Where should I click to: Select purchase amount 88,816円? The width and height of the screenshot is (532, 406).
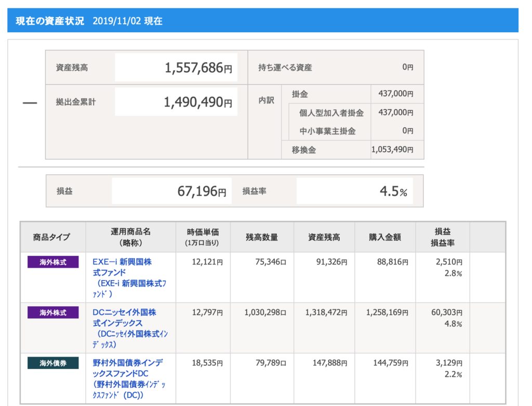click(393, 262)
